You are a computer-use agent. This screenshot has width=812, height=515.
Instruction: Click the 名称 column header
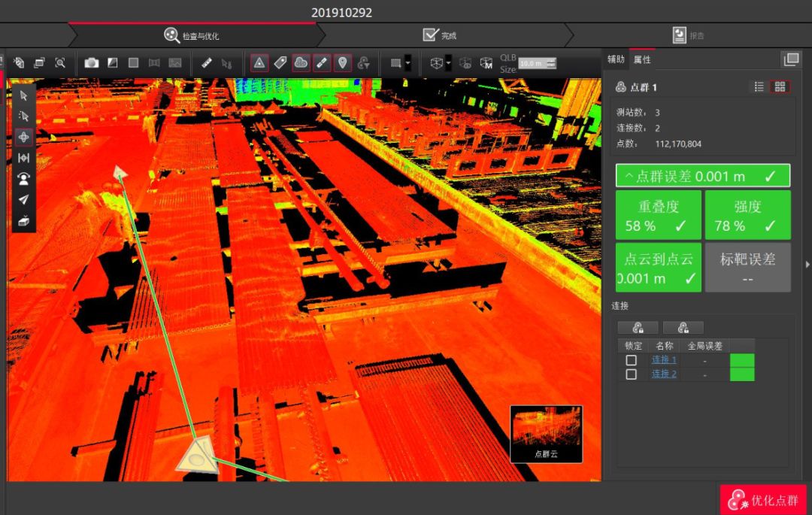coord(665,346)
